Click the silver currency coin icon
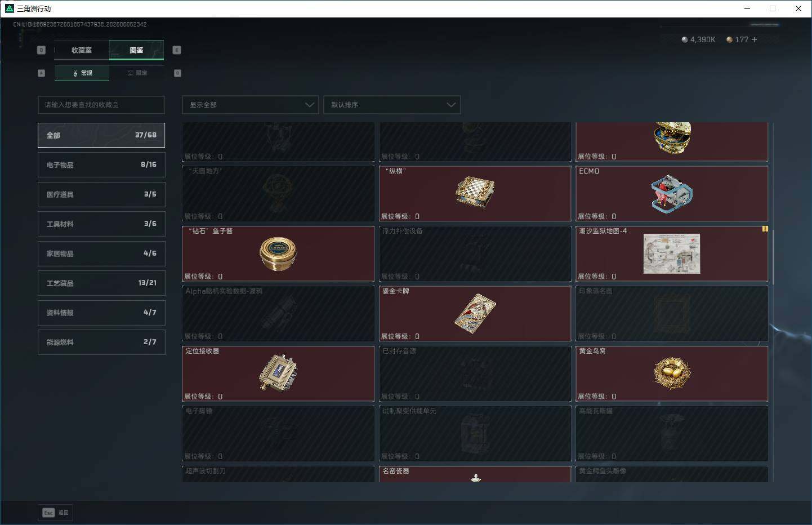Viewport: 812px width, 525px height. pos(685,39)
